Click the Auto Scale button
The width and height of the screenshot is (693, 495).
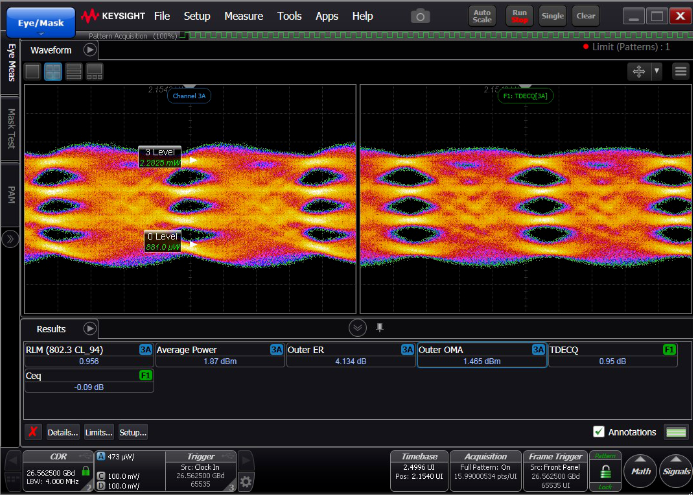[482, 16]
